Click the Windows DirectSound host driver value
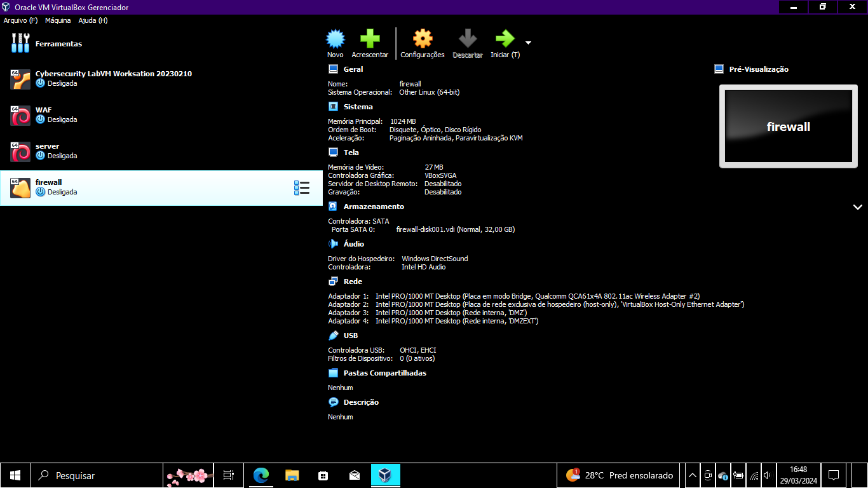Viewport: 868px width, 488px height. 435,259
